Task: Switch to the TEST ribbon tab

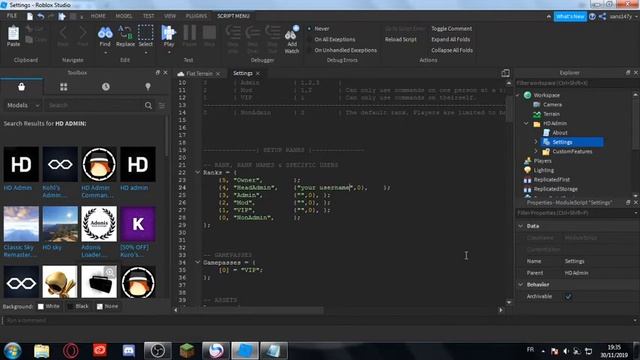Action: click(149, 16)
